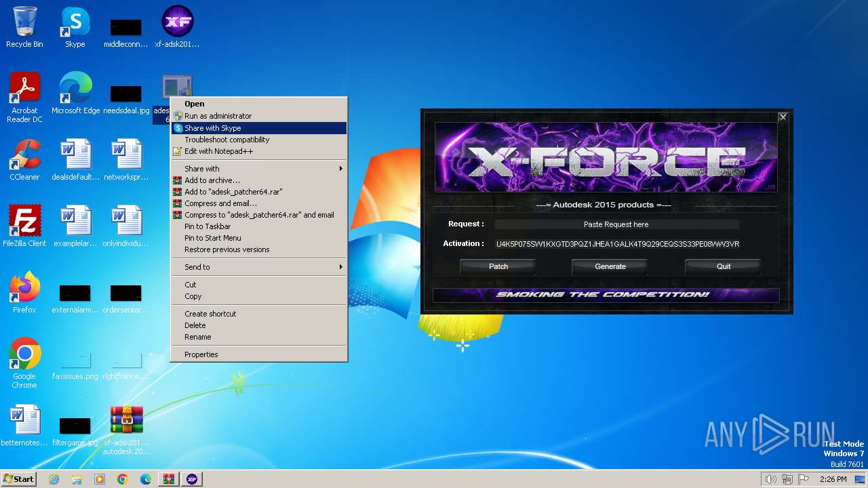This screenshot has width=868, height=488.
Task: Choose Pin to Start Menu
Action: [259, 238]
